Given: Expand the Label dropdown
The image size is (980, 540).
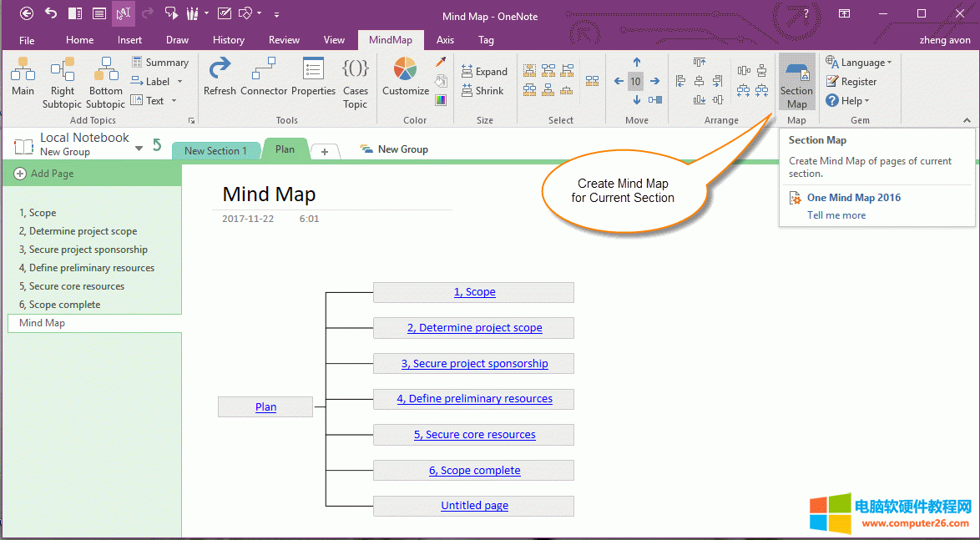Looking at the screenshot, I should click(179, 82).
